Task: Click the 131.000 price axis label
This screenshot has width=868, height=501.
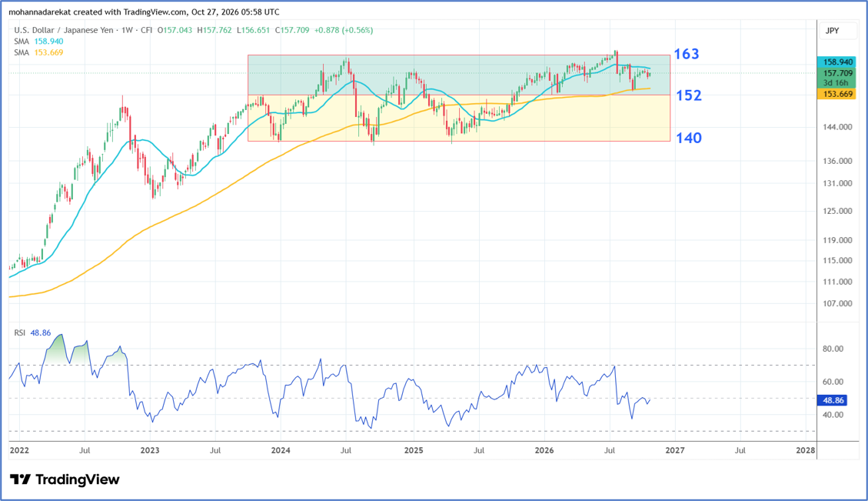Action: pos(837,183)
